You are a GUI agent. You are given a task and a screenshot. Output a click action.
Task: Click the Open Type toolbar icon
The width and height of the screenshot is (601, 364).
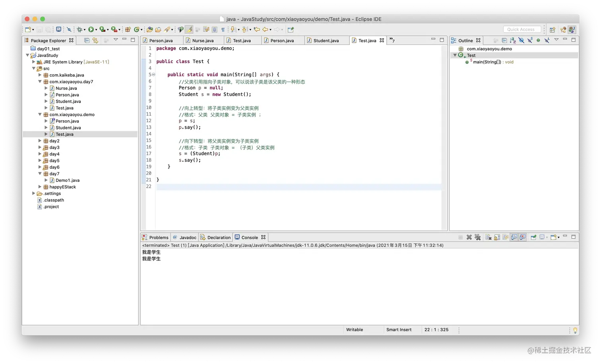pyautogui.click(x=150, y=29)
